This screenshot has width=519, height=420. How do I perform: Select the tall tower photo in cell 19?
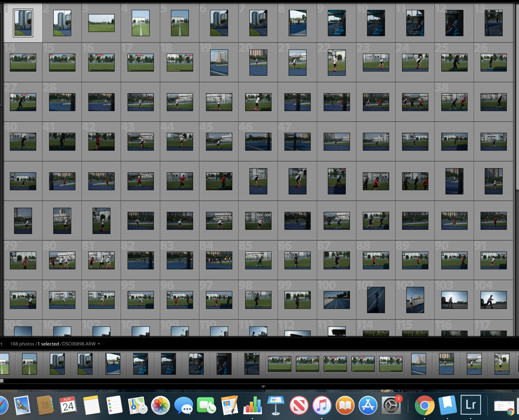219,62
